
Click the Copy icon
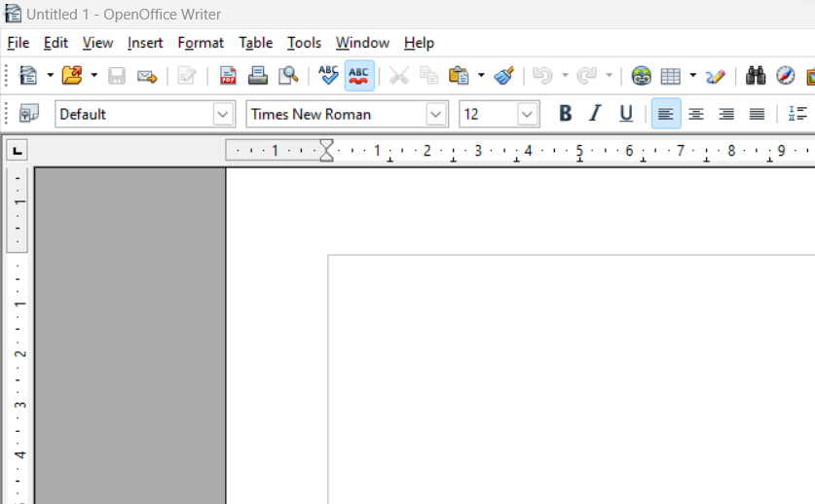point(428,76)
